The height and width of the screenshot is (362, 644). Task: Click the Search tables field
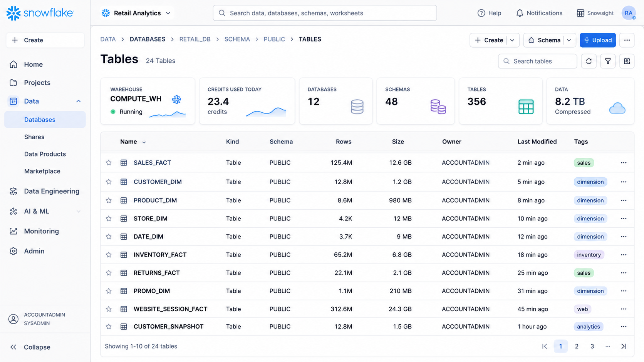537,61
